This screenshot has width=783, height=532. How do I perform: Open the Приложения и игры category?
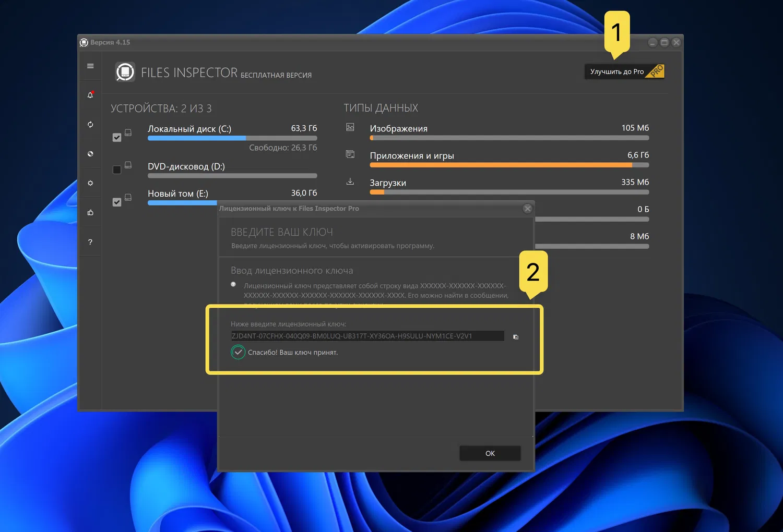412,155
